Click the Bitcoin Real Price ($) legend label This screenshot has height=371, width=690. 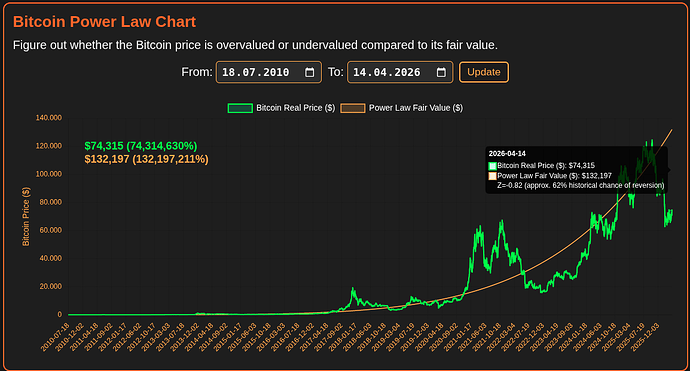(x=296, y=108)
